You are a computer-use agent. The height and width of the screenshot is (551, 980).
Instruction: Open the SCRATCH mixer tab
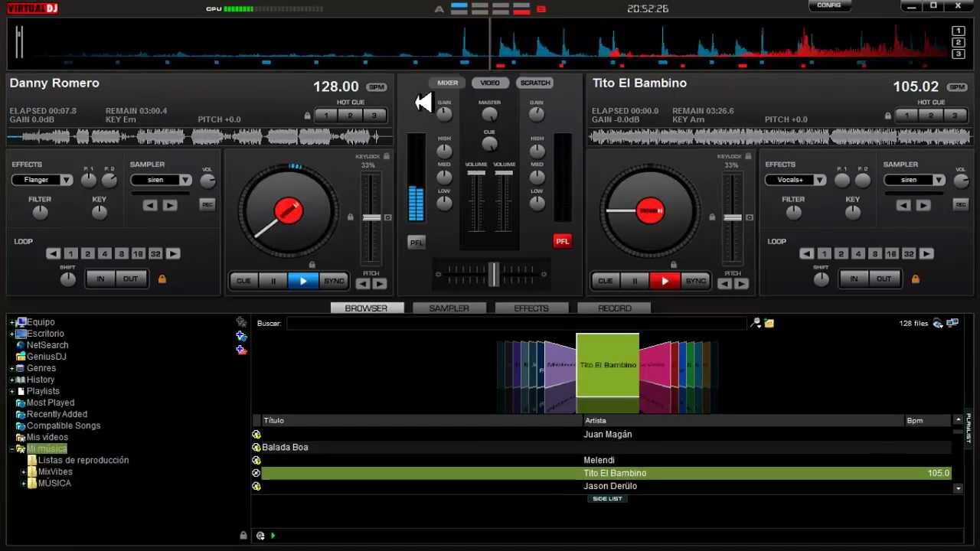pyautogui.click(x=534, y=83)
